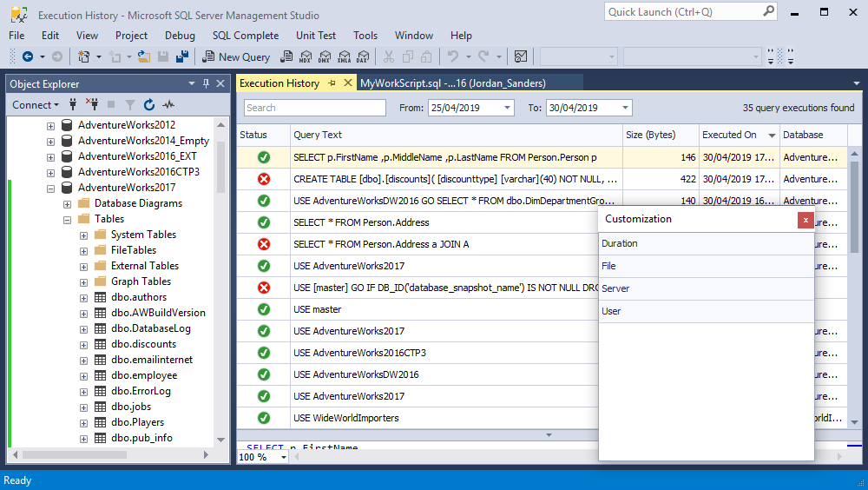The image size is (868, 490).
Task: Open the Window menu
Action: [x=413, y=36]
